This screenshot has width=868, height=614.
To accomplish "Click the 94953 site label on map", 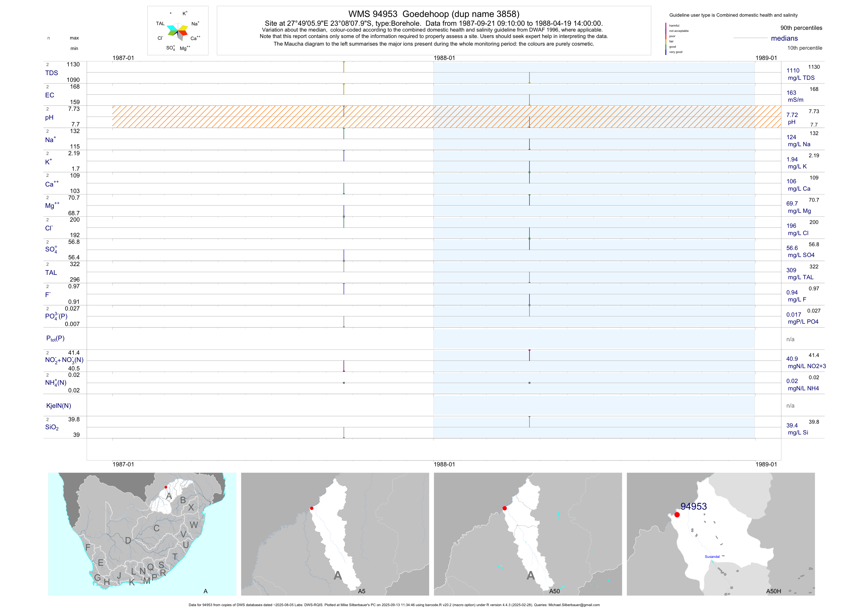I will click(x=693, y=506).
